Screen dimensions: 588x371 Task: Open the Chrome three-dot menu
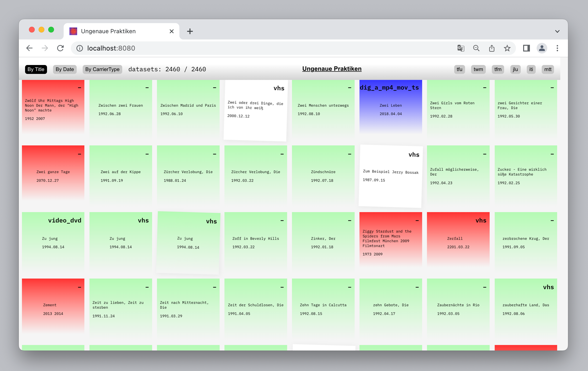point(557,48)
